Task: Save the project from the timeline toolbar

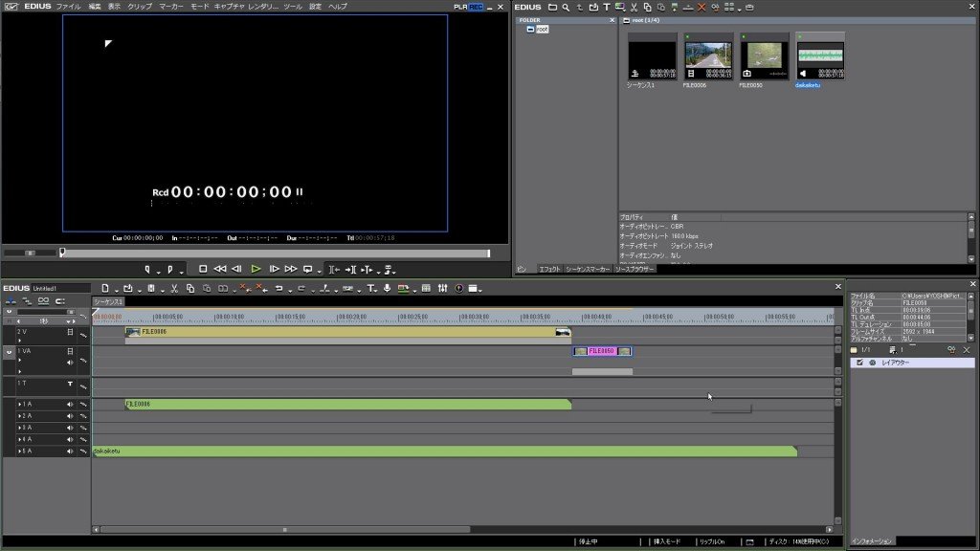Action: pos(151,288)
